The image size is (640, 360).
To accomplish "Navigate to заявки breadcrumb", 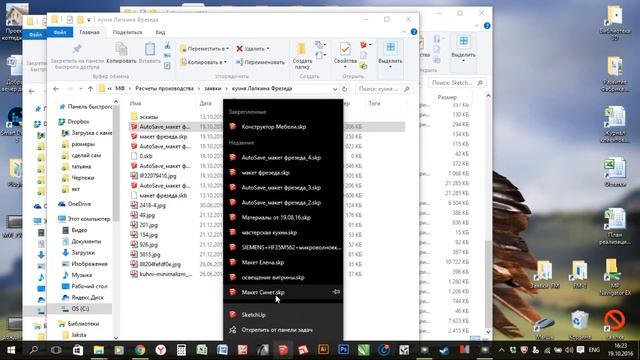I will [213, 89].
